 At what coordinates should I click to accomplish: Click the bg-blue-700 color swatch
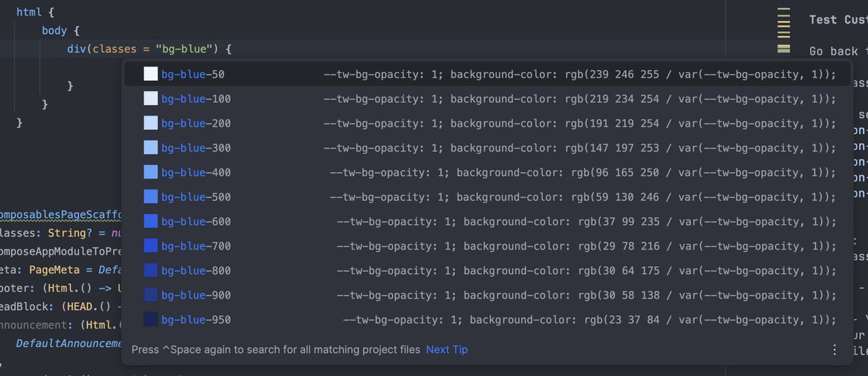pyautogui.click(x=150, y=246)
